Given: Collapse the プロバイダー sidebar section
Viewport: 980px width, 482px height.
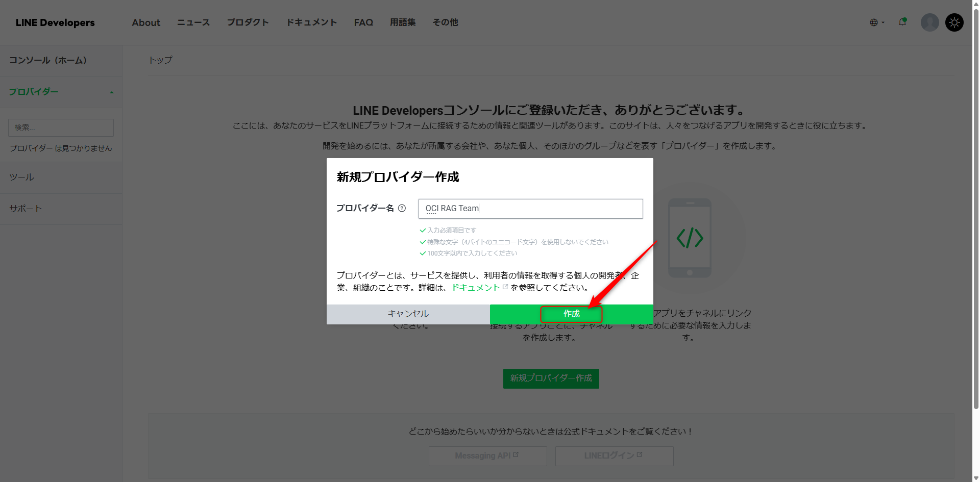Looking at the screenshot, I should [61, 92].
